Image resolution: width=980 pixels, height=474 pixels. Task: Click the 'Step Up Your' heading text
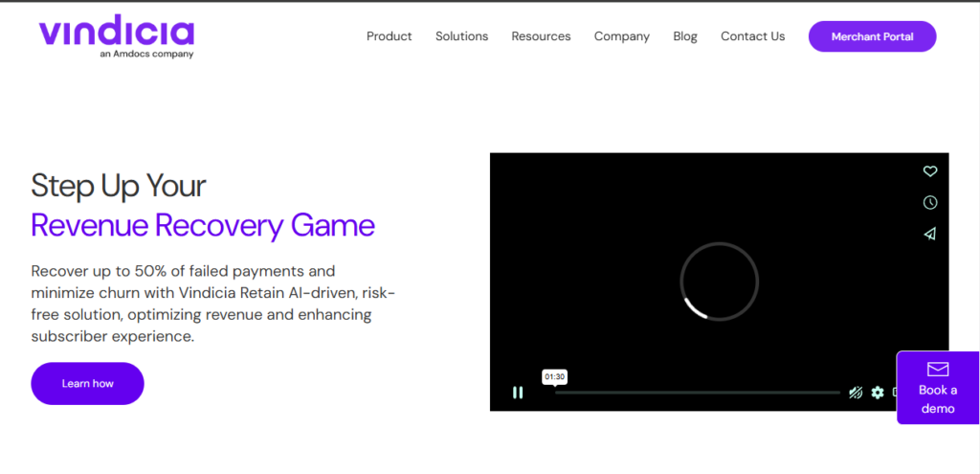(x=118, y=186)
